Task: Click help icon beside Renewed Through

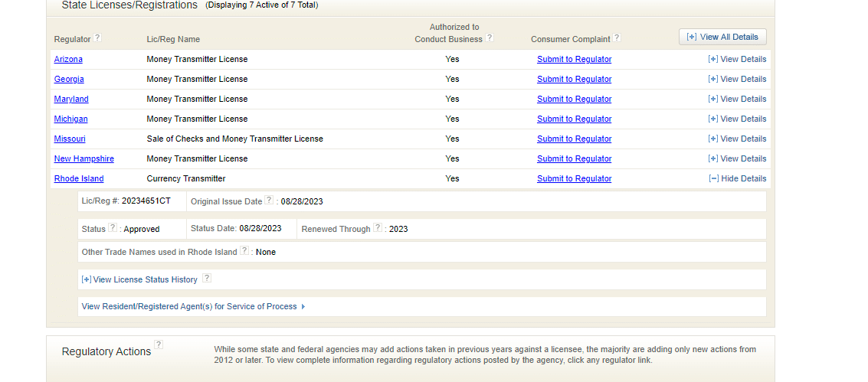Action: click(378, 227)
